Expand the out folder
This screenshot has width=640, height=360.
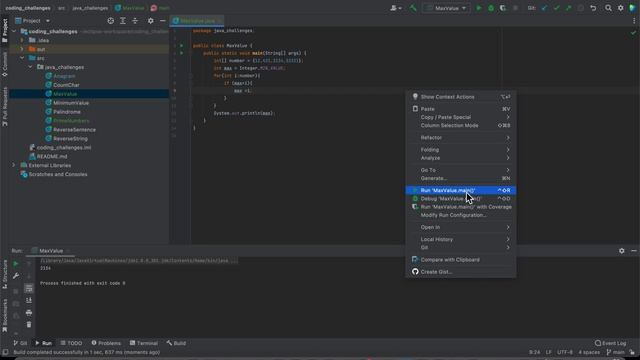click(x=22, y=49)
